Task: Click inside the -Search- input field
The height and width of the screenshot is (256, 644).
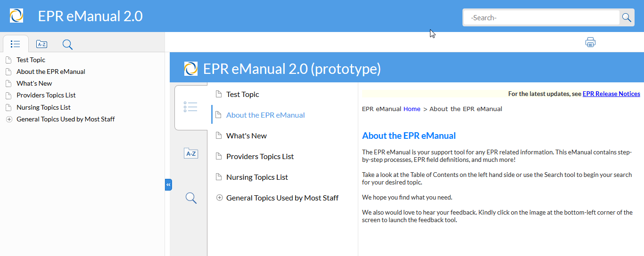Action: point(542,17)
